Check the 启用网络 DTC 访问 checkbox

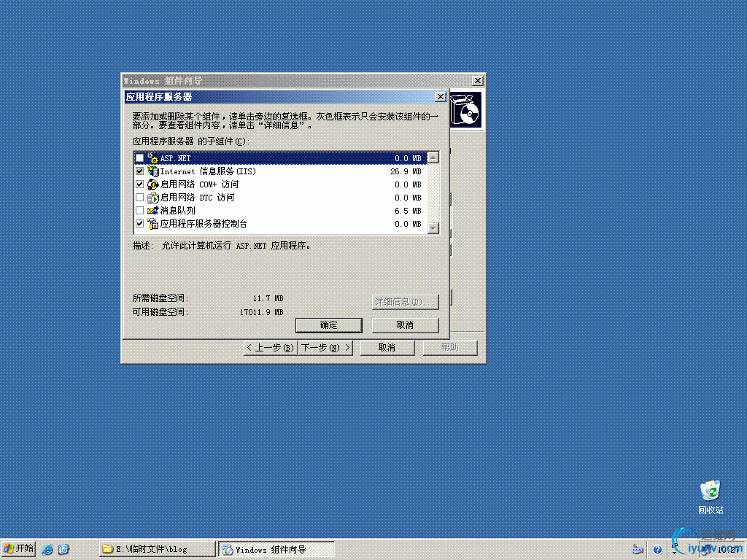pyautogui.click(x=139, y=197)
